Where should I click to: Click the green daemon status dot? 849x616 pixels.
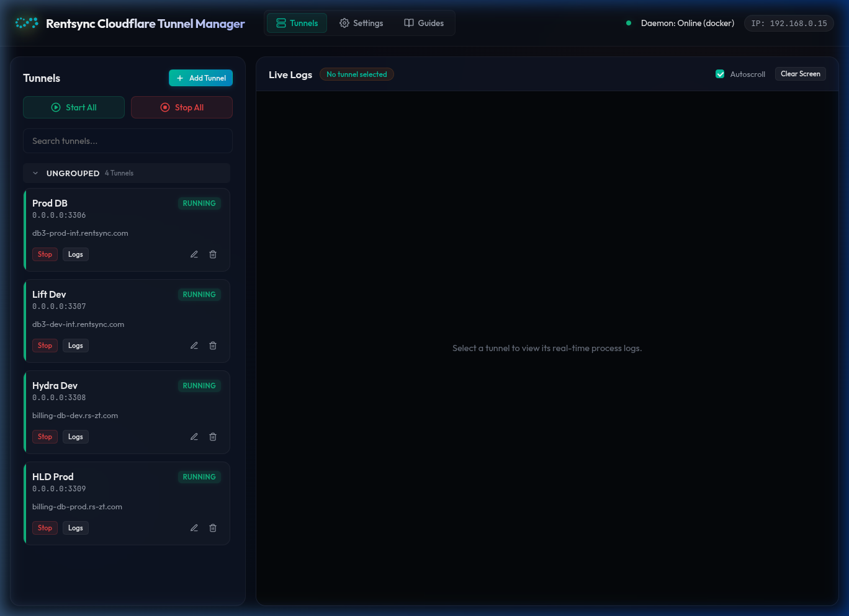point(629,23)
